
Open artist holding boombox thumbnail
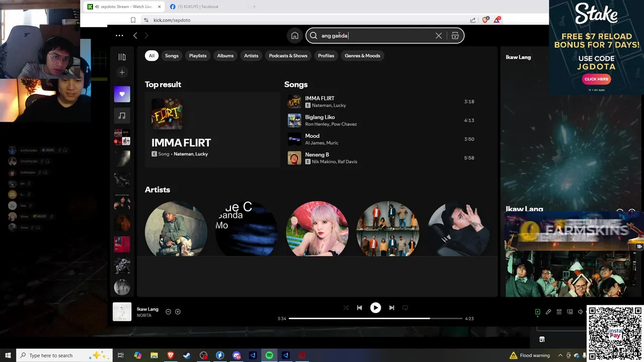[176, 229]
